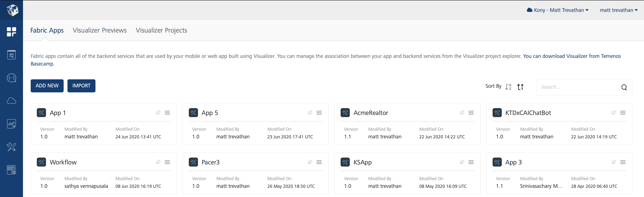Open the reports and analytics sidebar icon

(x=11, y=123)
